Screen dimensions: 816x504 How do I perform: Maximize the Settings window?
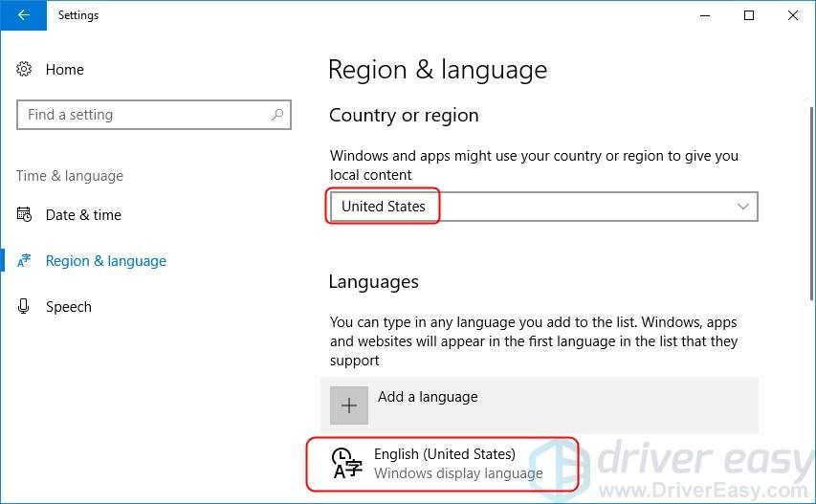(749, 15)
